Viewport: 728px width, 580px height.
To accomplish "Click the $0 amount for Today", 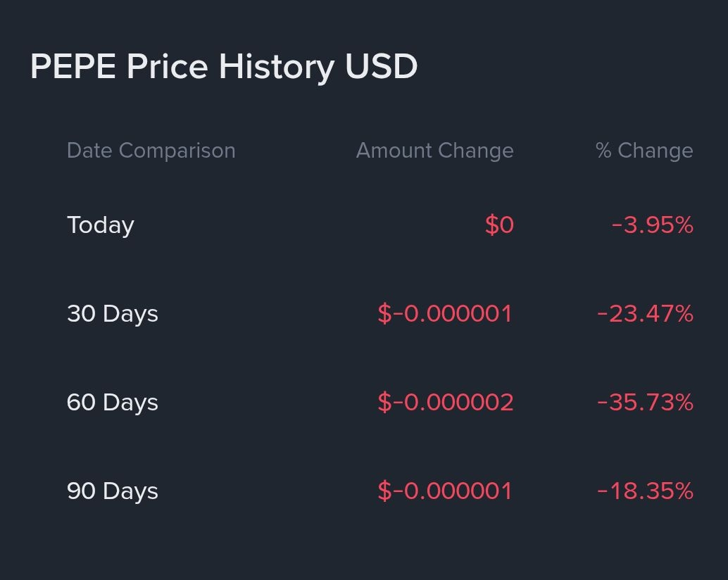I will [499, 225].
